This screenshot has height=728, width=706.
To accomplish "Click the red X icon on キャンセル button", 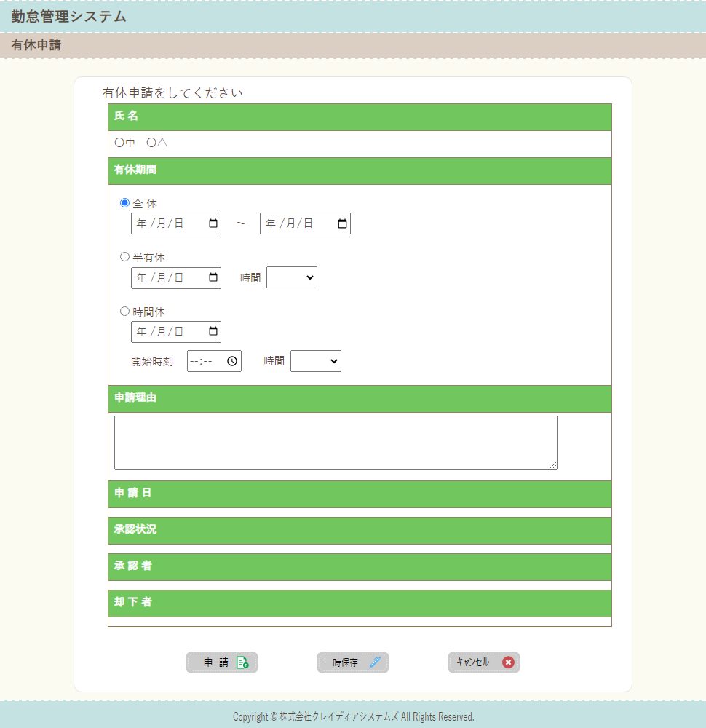I will [x=508, y=662].
